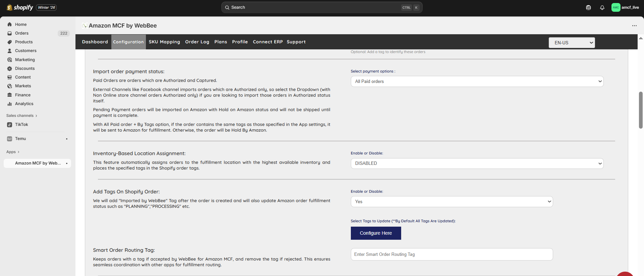
Task: Change language using the EN-US selector
Action: (x=572, y=43)
